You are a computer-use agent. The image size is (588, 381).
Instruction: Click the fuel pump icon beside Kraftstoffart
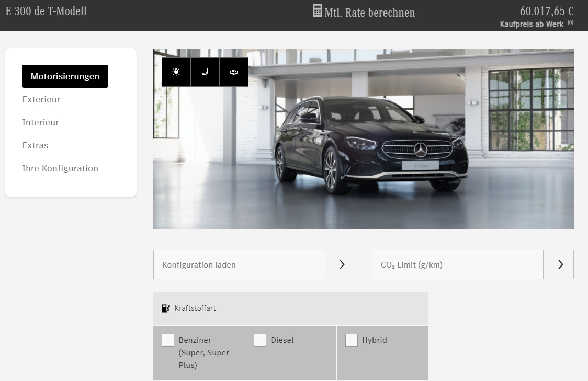(x=166, y=308)
